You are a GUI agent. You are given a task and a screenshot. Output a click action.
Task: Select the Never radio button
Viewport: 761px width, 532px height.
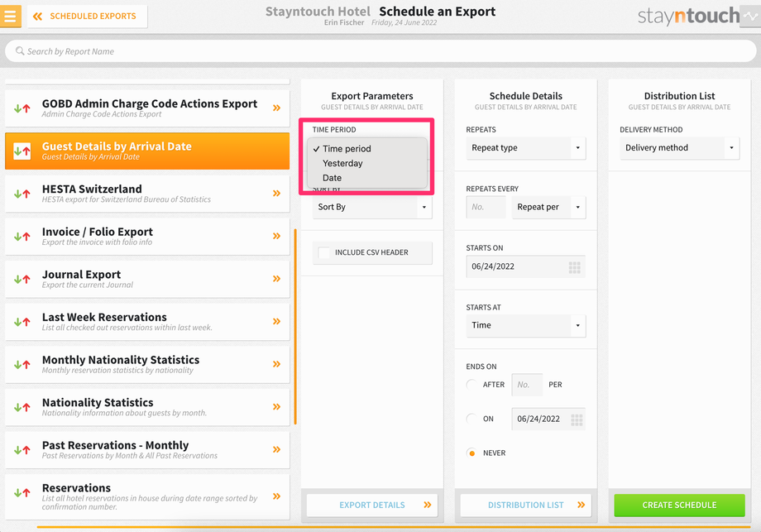[471, 453]
